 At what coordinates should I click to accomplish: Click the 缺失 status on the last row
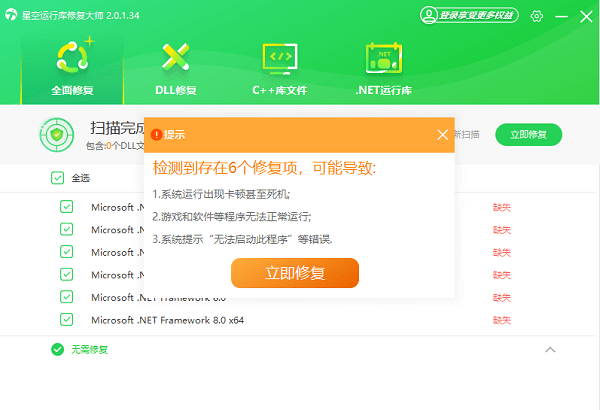click(502, 320)
